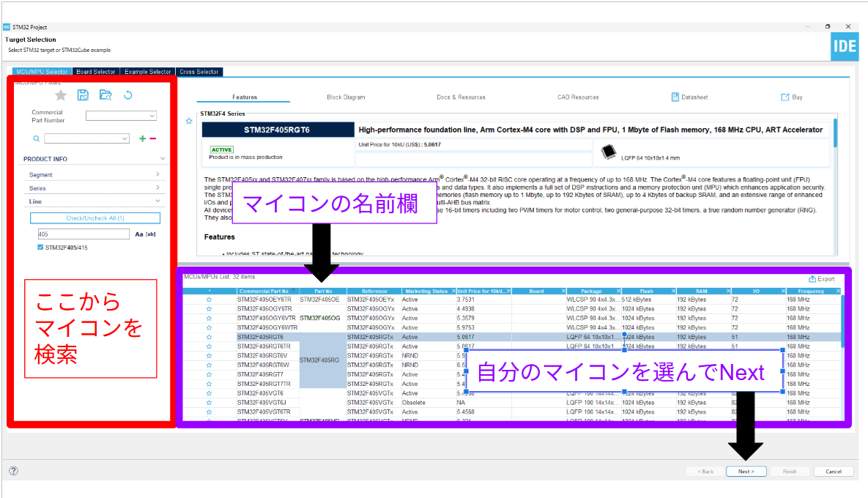Click the Part No column header

(323, 291)
